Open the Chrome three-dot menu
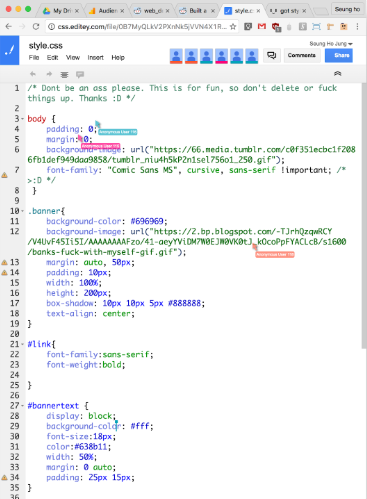 click(x=357, y=26)
